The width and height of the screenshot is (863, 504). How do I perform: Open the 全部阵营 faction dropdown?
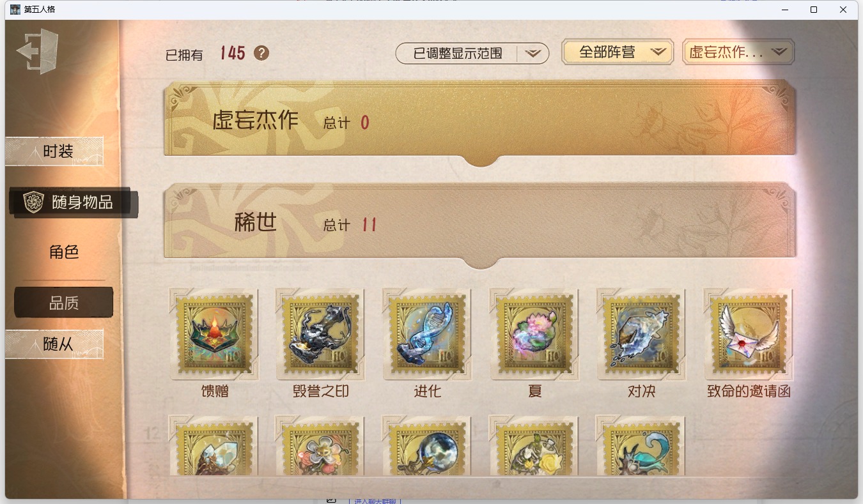click(618, 52)
